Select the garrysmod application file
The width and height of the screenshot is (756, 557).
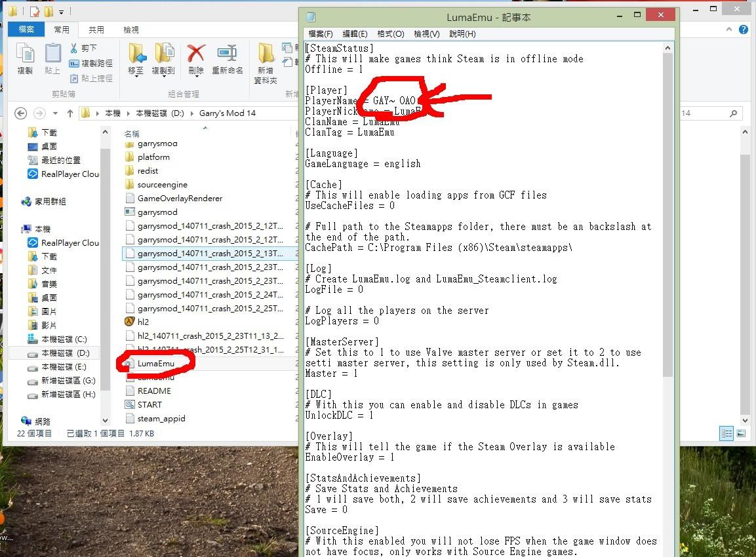pos(151,212)
